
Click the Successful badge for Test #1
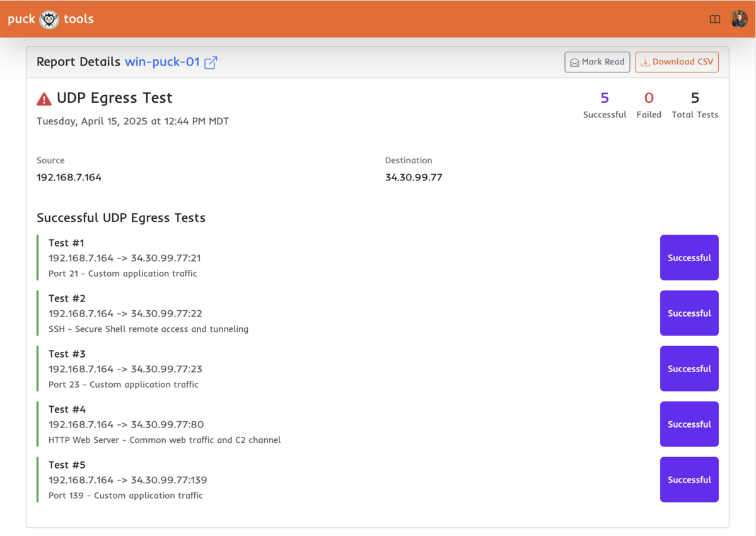click(x=689, y=258)
